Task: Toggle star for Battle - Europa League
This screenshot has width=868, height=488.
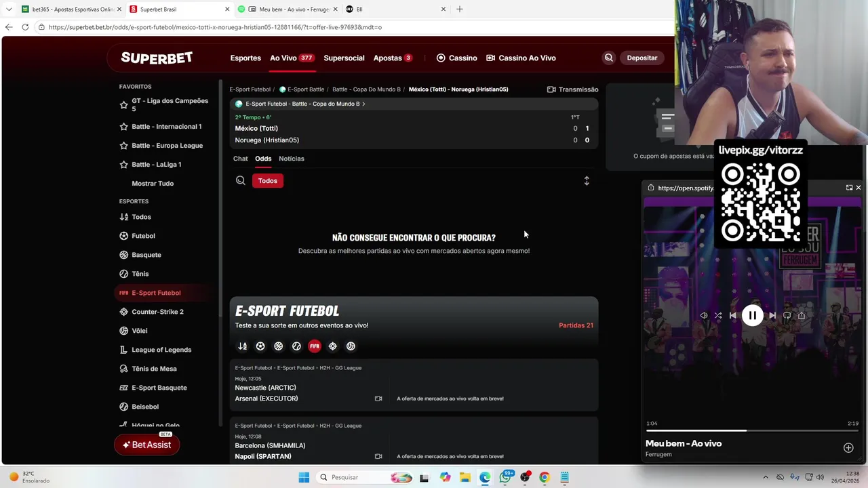Action: (x=123, y=146)
